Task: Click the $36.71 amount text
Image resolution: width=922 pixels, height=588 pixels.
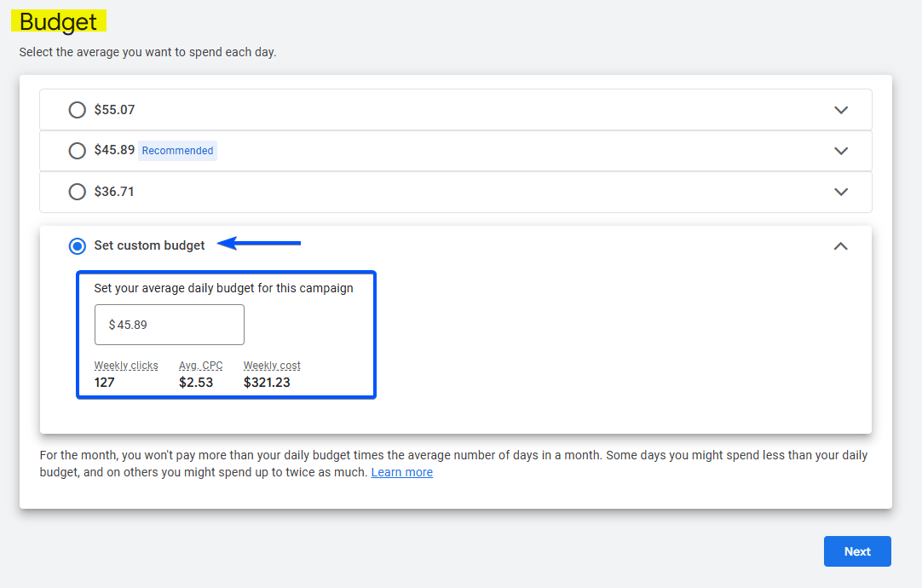Action: (x=114, y=192)
